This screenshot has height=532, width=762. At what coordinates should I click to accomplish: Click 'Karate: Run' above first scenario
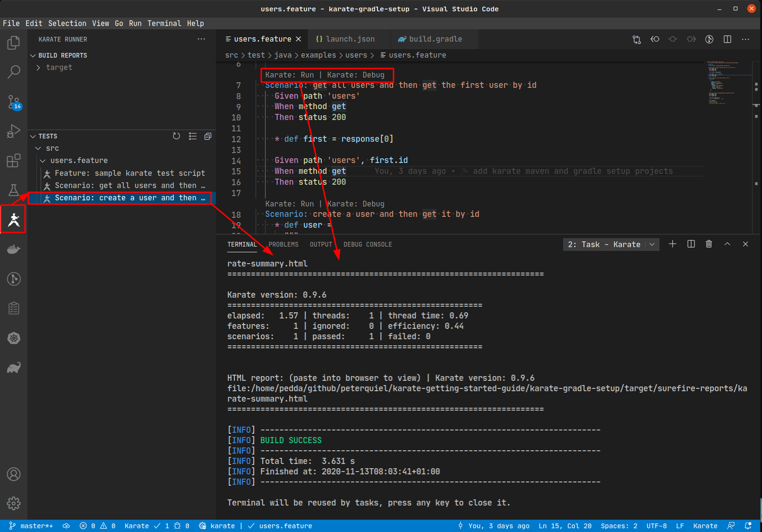289,75
